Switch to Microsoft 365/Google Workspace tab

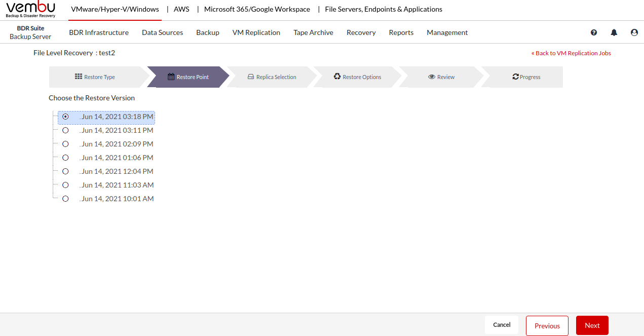point(257,9)
